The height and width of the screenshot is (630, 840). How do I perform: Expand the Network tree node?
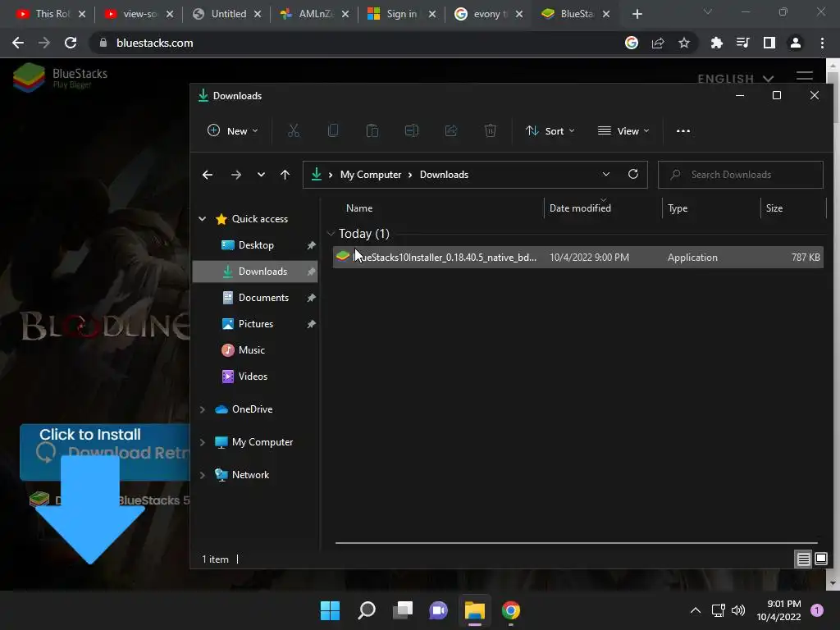[203, 475]
